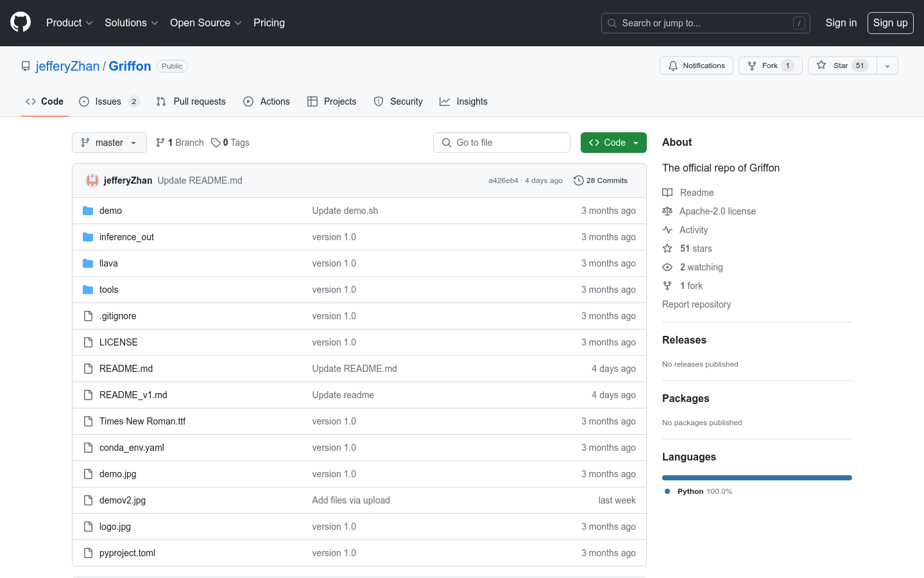Expand the Solutions menu
This screenshot has width=924, height=578.
coord(131,22)
